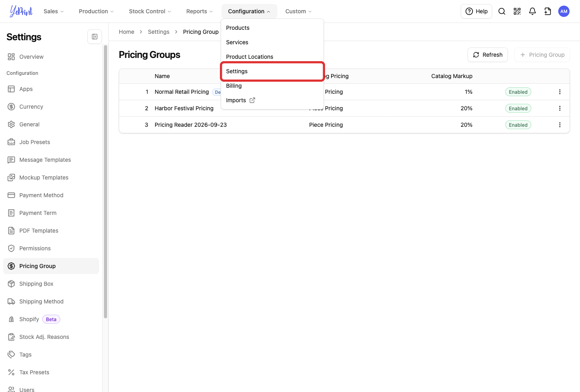The width and height of the screenshot is (580, 392).
Task: Open actions menu for Harbor Festival Pricing
Action: (560, 108)
